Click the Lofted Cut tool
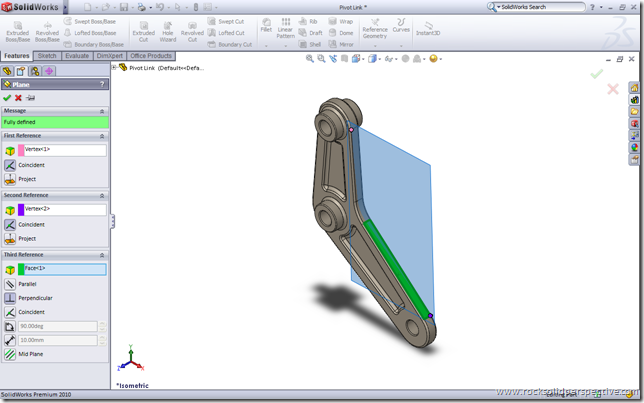The width and height of the screenshot is (644, 403). click(x=226, y=33)
